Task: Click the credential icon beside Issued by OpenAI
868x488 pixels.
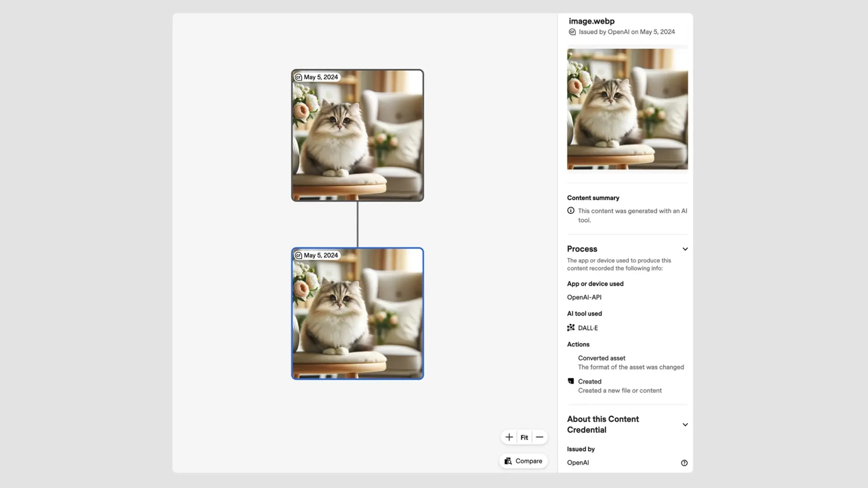Action: (572, 32)
